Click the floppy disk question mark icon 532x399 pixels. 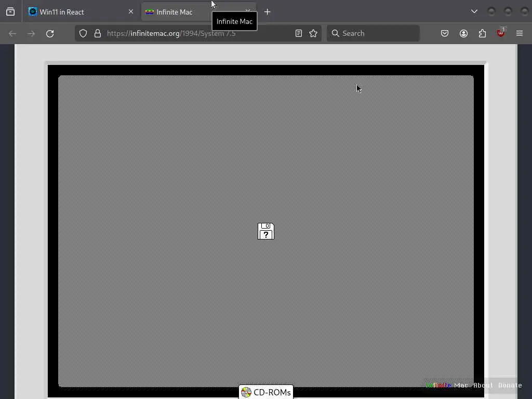click(x=266, y=231)
